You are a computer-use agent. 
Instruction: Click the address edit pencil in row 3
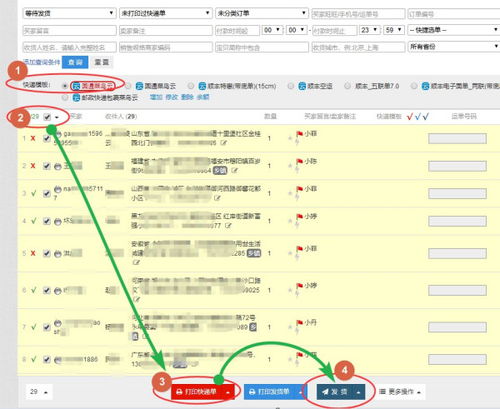pos(217,198)
